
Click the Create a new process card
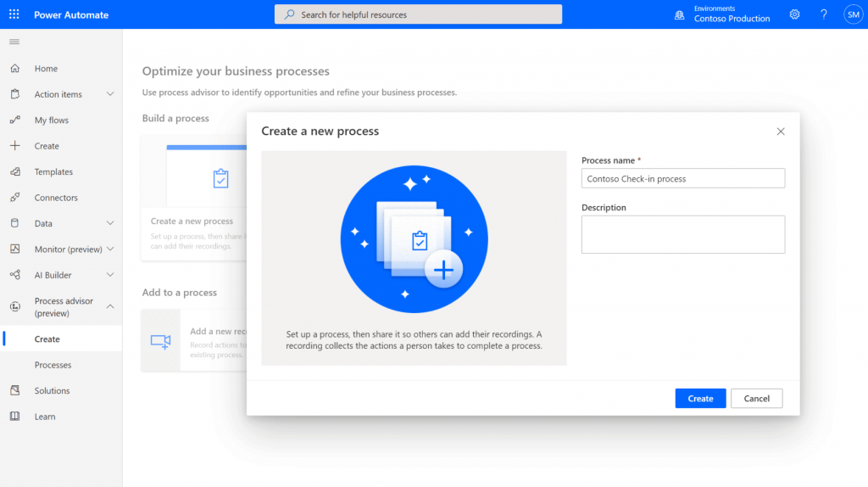click(194, 198)
